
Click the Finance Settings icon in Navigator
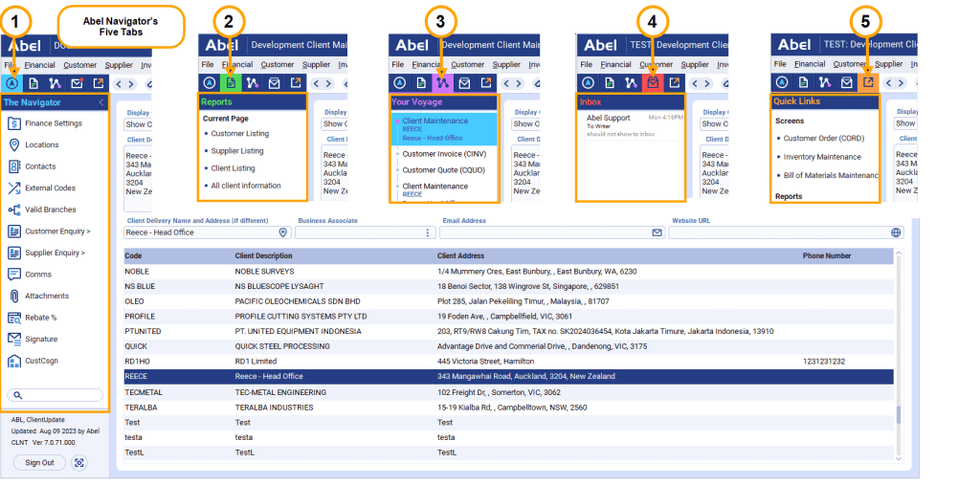[14, 123]
